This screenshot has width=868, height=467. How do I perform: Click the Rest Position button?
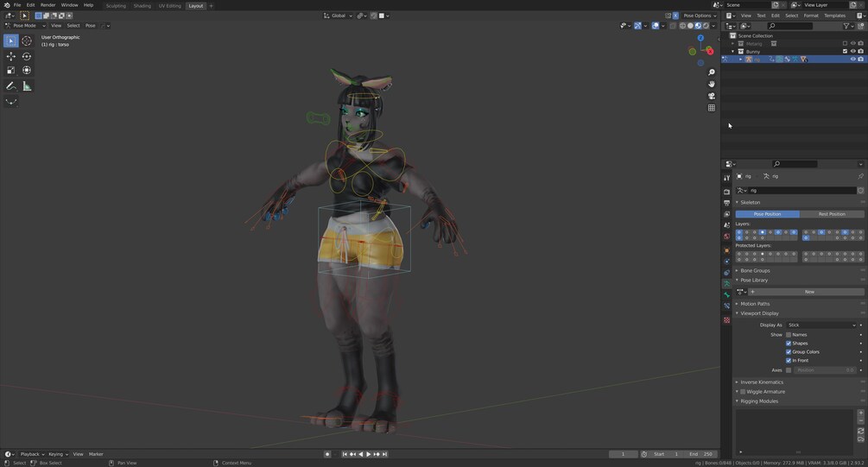(x=832, y=214)
